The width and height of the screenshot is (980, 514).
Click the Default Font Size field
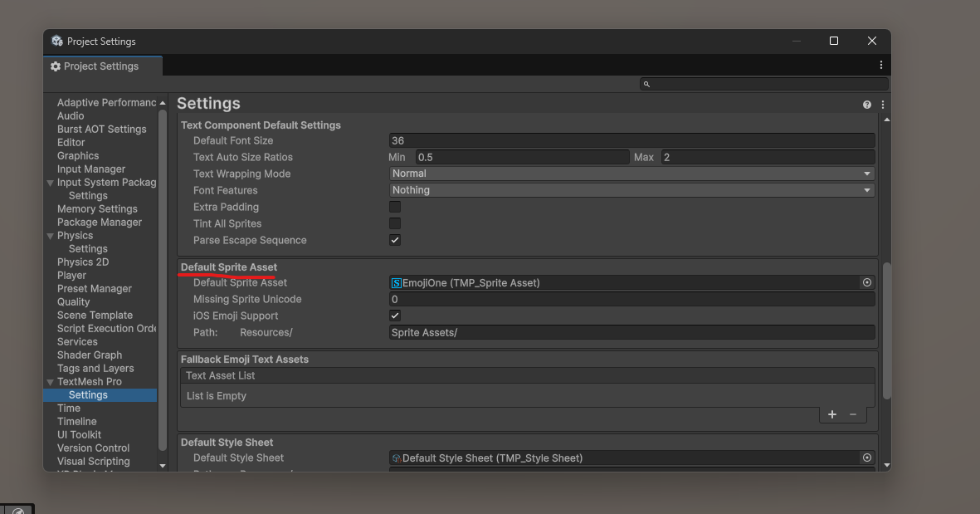(x=631, y=140)
